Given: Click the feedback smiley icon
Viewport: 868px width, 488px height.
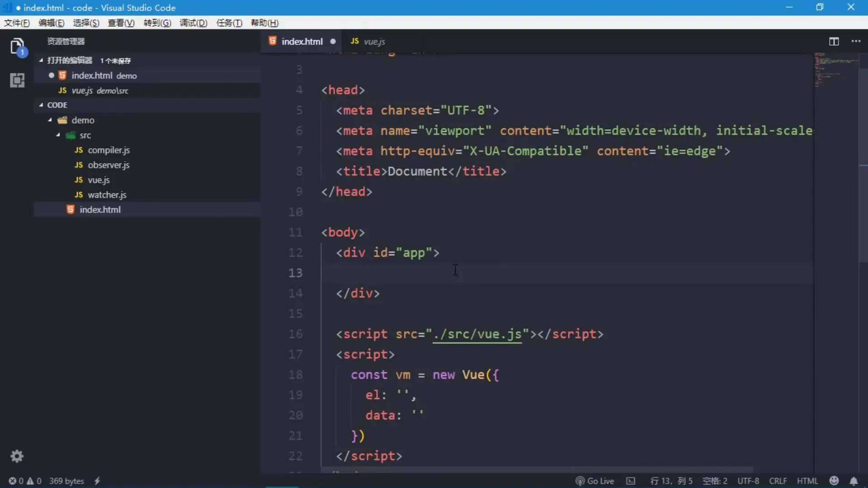Looking at the screenshot, I should [834, 481].
